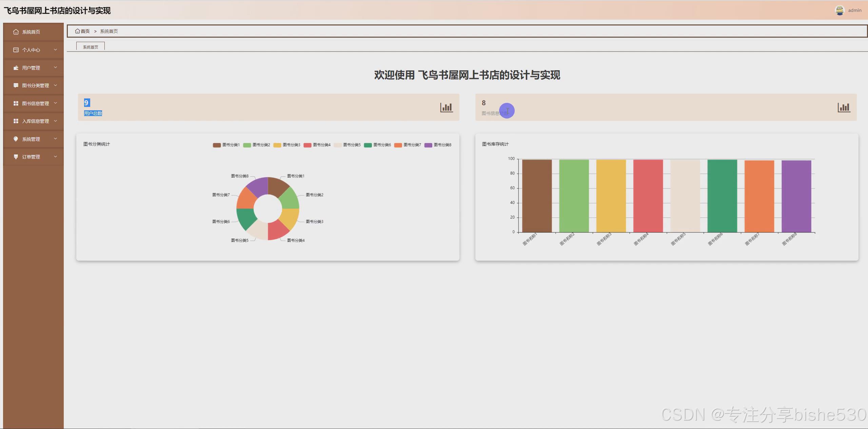The width and height of the screenshot is (868, 429).
Task: Toggle 图书分类6 series in the legend
Action: [377, 145]
